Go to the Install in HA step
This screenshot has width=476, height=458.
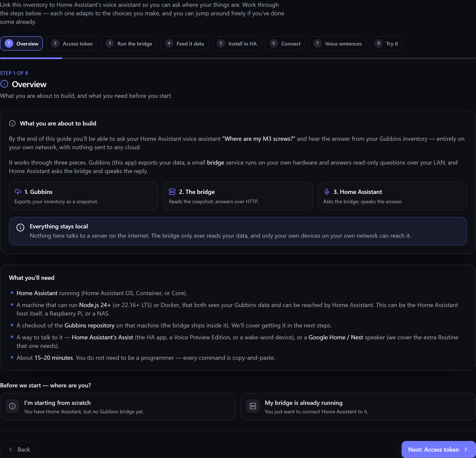click(x=237, y=44)
